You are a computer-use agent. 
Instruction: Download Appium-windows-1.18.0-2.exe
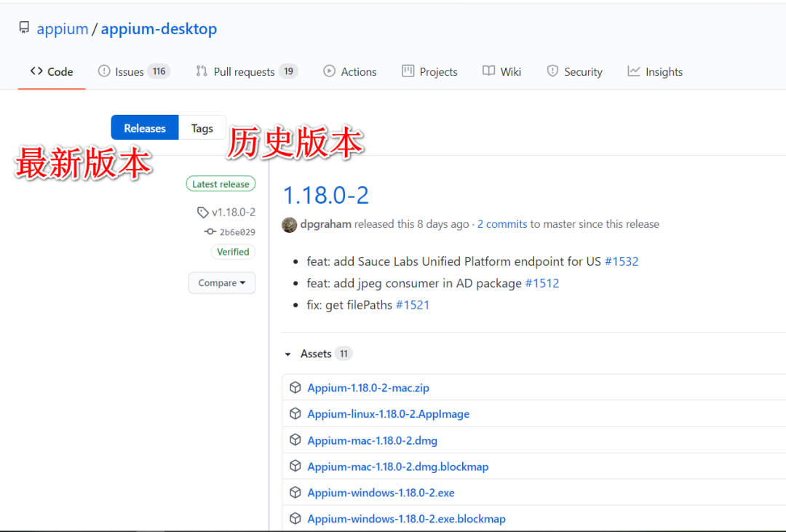[381, 493]
